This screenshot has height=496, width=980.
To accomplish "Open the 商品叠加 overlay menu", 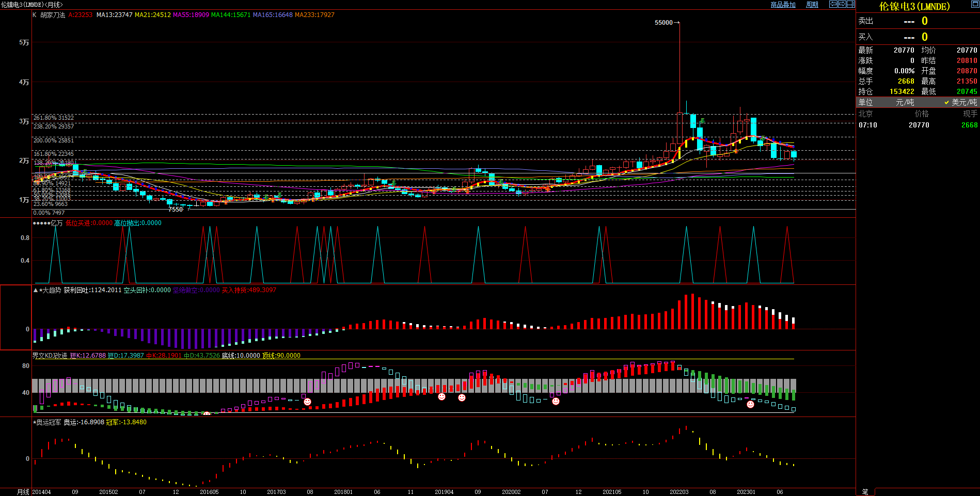I will (783, 5).
